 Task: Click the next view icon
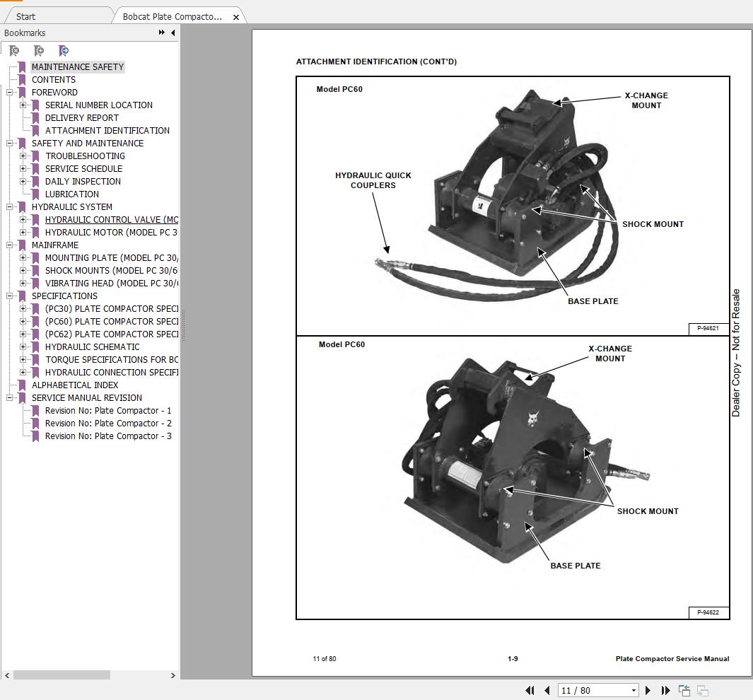[703, 690]
